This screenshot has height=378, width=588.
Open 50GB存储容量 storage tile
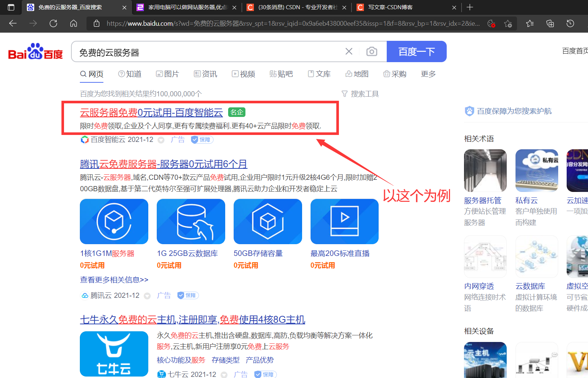click(268, 221)
